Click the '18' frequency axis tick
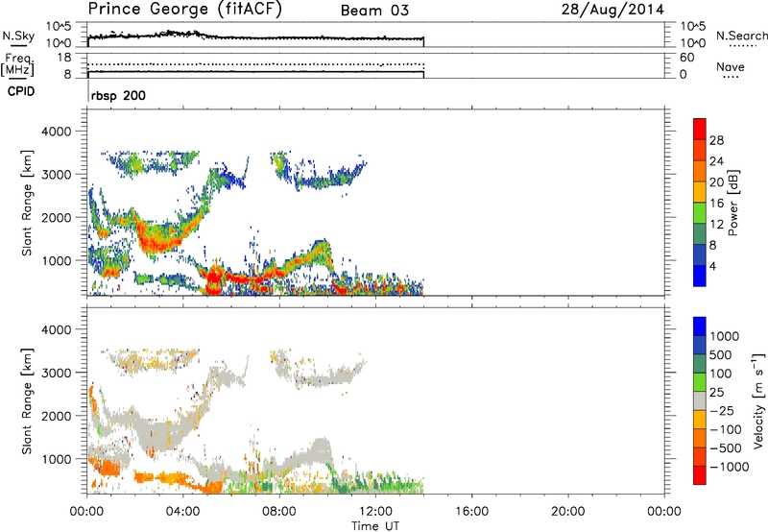This screenshot has width=768, height=532. click(x=64, y=58)
